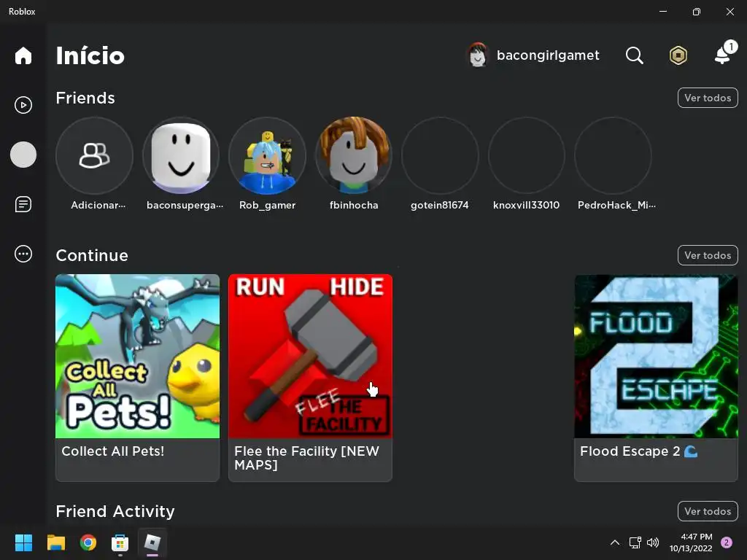Open the notifications bell icon
The image size is (747, 560).
724,53
